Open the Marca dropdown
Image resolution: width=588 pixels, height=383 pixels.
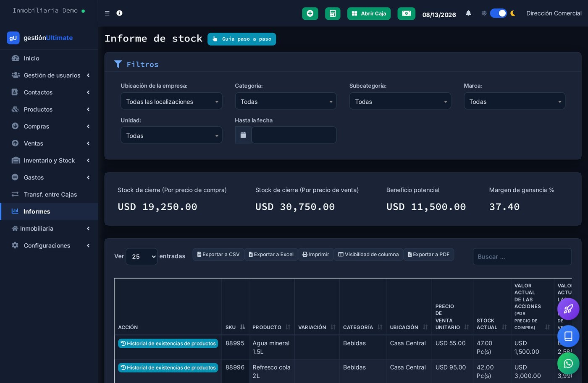(x=514, y=101)
